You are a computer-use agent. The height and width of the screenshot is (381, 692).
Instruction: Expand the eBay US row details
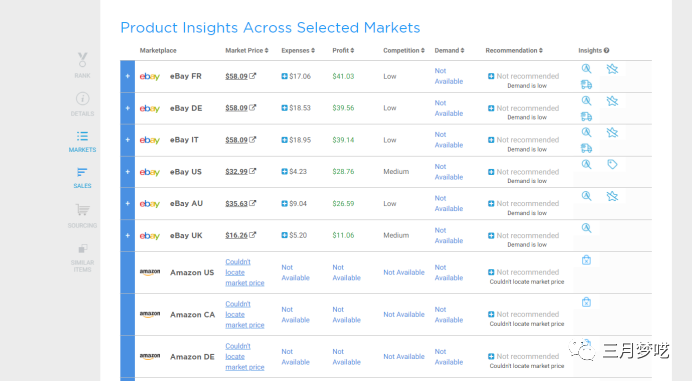click(128, 171)
